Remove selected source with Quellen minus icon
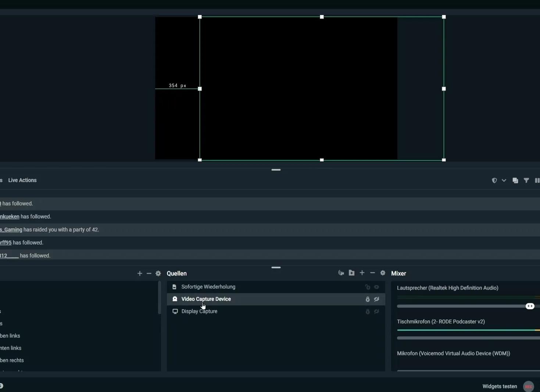Viewport: 540px width, 392px height. (x=372, y=273)
